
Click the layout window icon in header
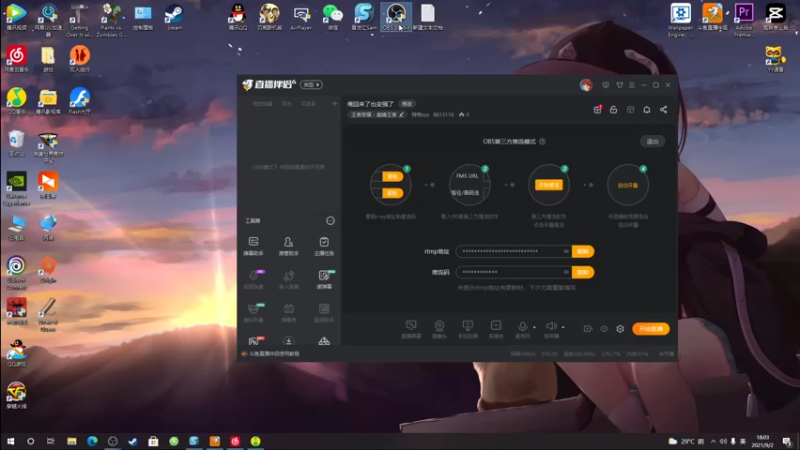point(630,110)
